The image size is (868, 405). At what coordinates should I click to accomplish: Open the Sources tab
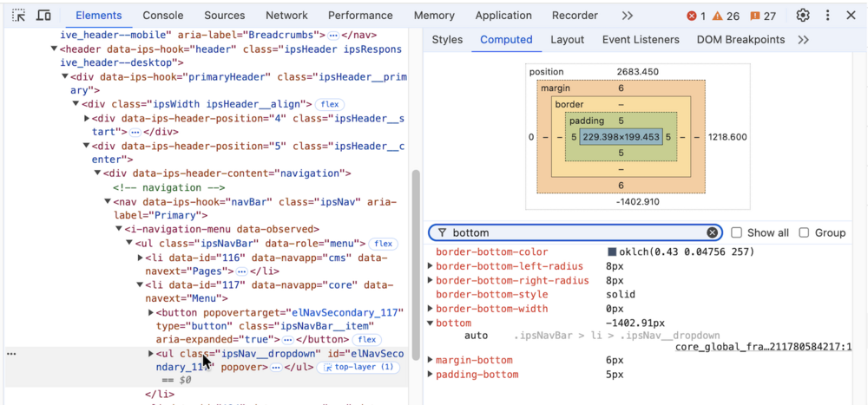pyautogui.click(x=224, y=16)
